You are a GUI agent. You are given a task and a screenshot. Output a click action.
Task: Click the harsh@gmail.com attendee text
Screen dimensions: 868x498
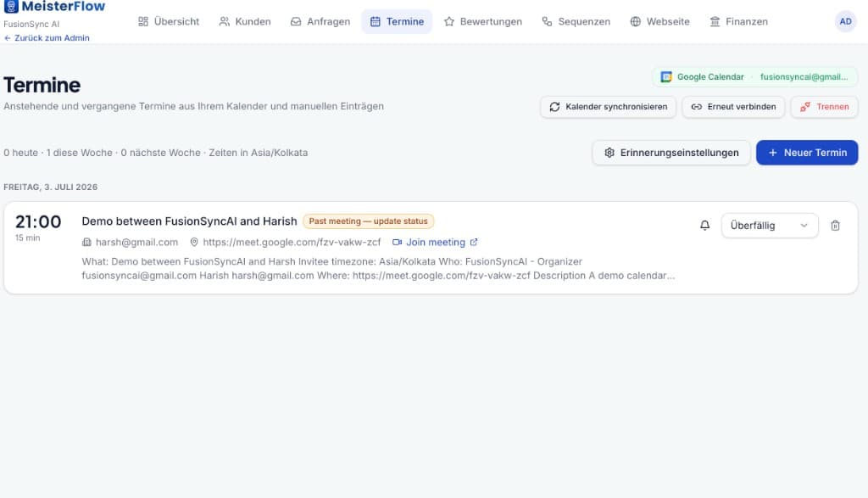pyautogui.click(x=136, y=242)
